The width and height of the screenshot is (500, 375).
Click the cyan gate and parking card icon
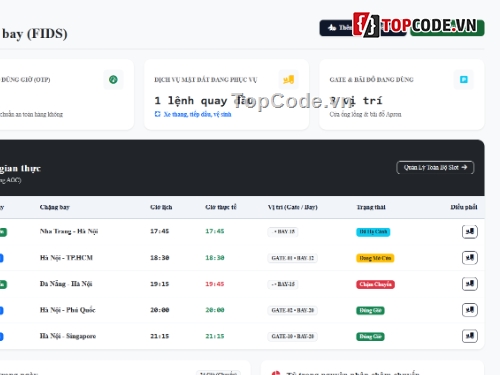coord(464,80)
